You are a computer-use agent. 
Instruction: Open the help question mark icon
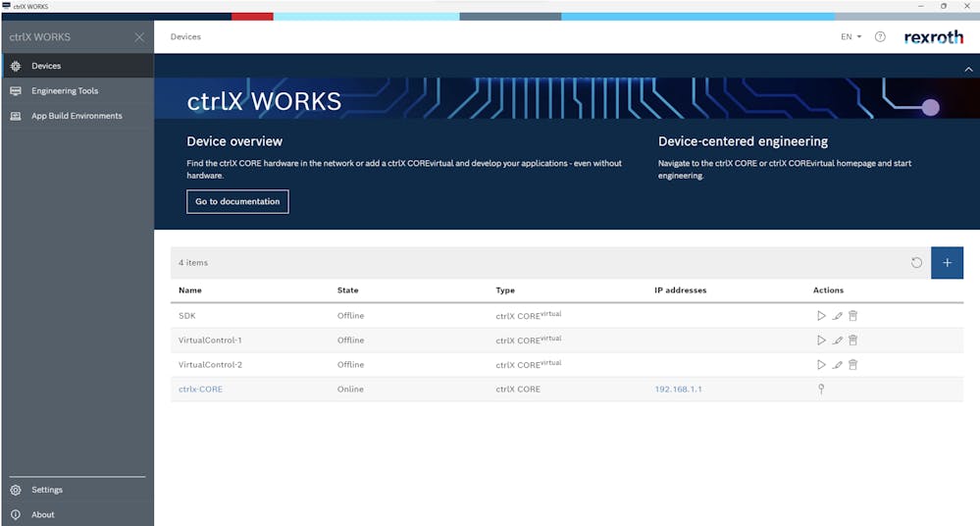tap(880, 37)
